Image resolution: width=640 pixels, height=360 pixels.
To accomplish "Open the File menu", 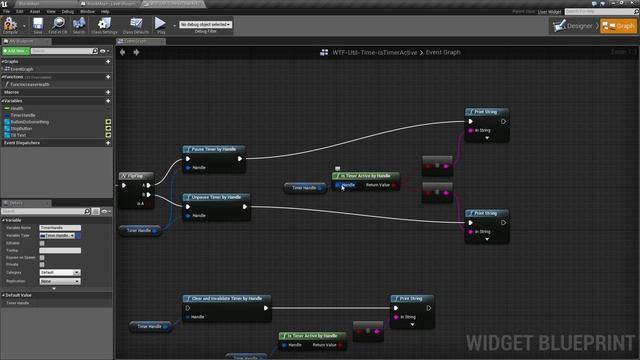I will coord(7,11).
